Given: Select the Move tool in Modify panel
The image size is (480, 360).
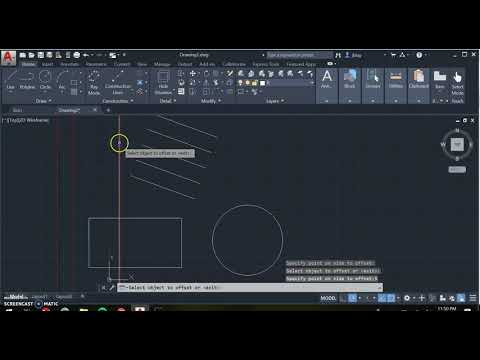Looking at the screenshot, I should pyautogui.click(x=192, y=74).
